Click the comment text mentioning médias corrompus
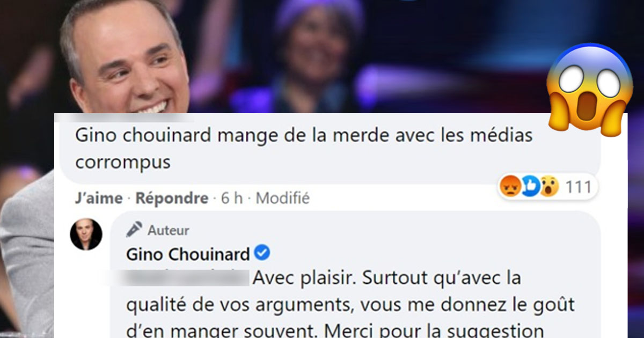 coord(304,149)
